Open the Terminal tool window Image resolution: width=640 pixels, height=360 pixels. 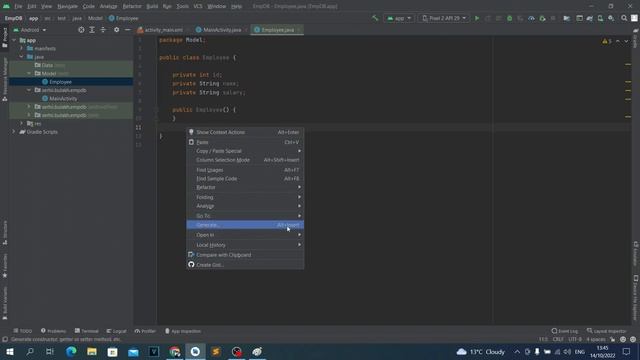click(x=87, y=331)
